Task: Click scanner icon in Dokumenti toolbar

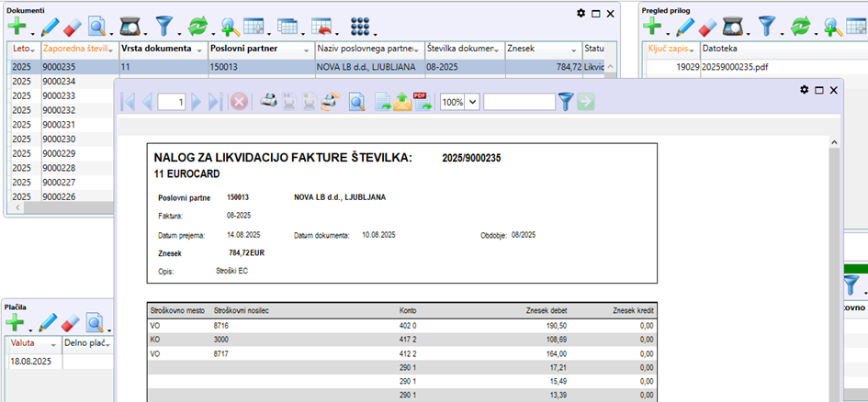Action: click(x=129, y=26)
